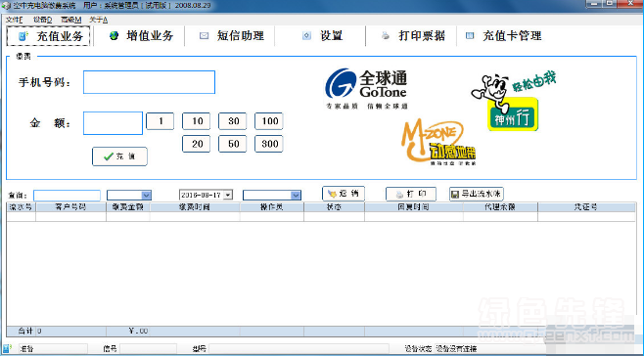Click the 准备 status bar text
Viewport: 644px width, 356px height.
pyautogui.click(x=26, y=349)
